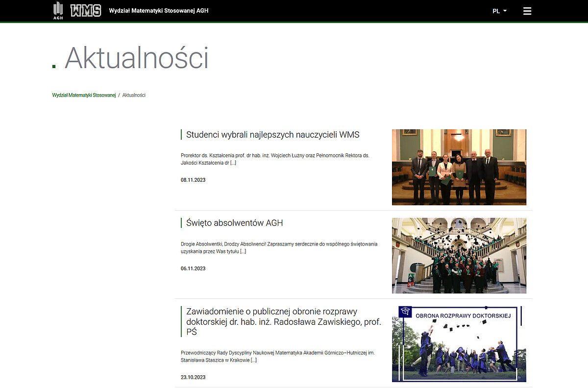
Task: Click the Obrona Rozprawy Doktorskiej banner image
Action: click(x=459, y=344)
